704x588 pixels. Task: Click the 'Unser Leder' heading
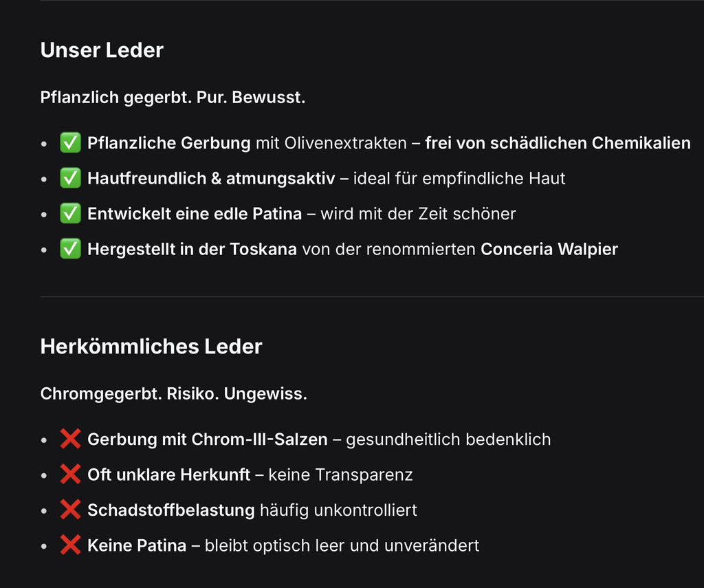pos(102,50)
